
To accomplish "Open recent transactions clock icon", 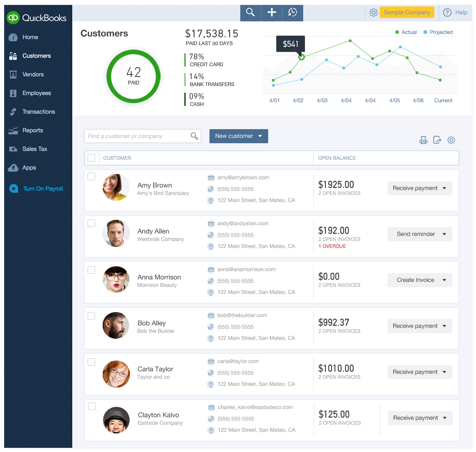I will tap(293, 12).
